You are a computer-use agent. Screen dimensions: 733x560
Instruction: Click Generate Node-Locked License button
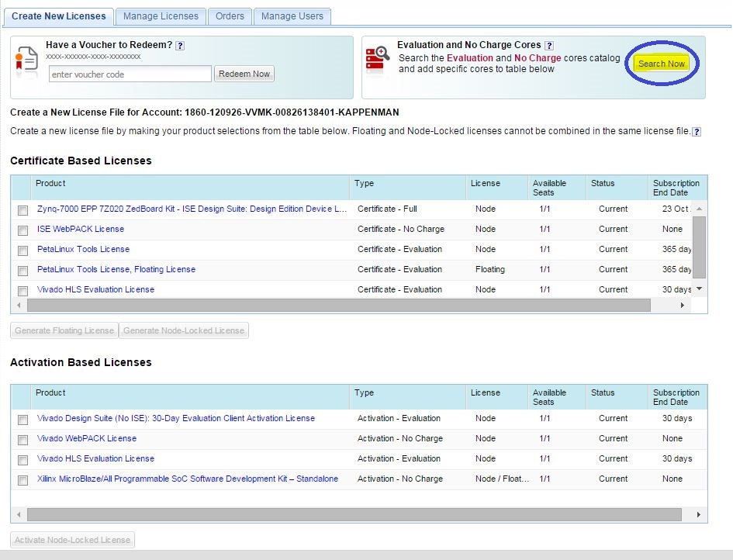184,330
